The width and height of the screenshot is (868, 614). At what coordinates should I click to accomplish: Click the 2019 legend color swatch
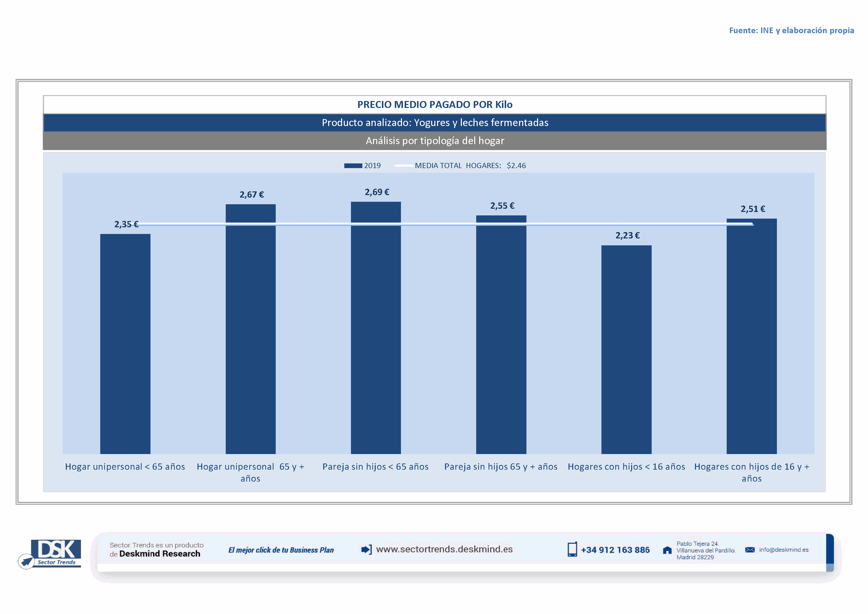coord(353,166)
